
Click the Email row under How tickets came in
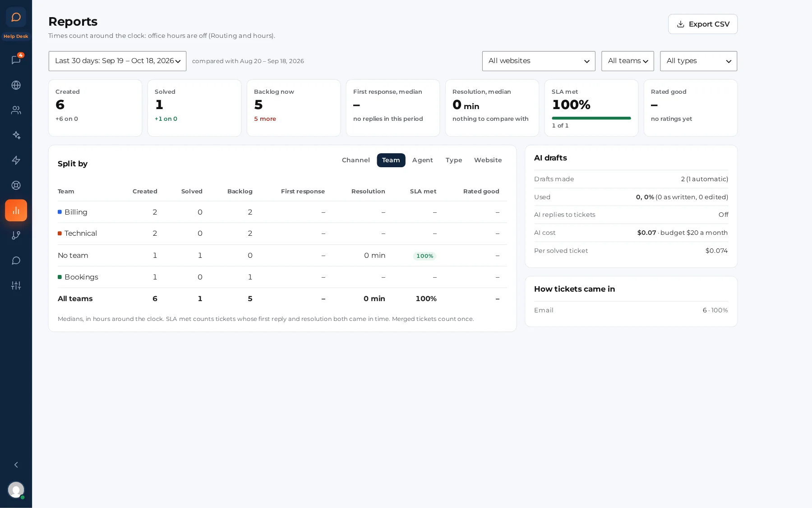click(x=631, y=310)
